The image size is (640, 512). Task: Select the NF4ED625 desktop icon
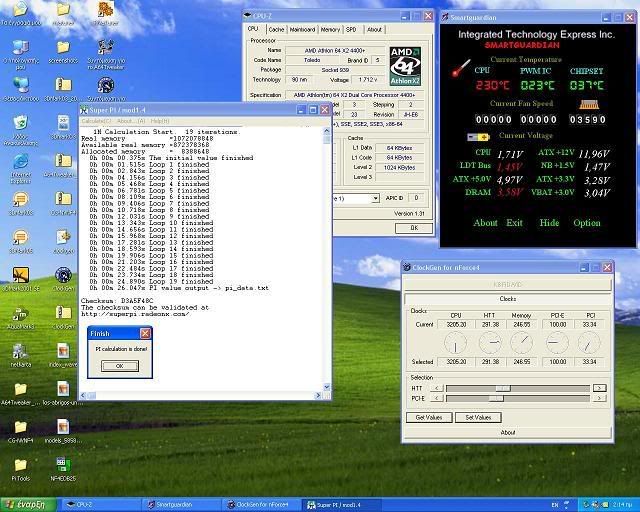63,465
